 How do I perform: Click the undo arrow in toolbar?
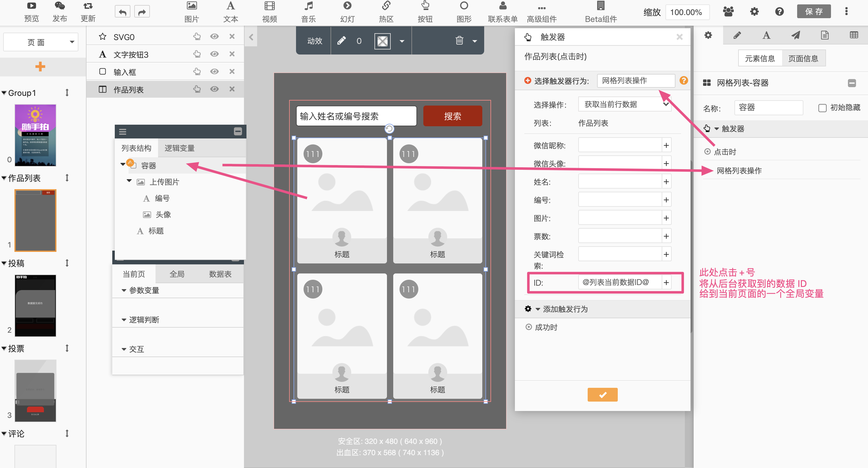point(122,13)
